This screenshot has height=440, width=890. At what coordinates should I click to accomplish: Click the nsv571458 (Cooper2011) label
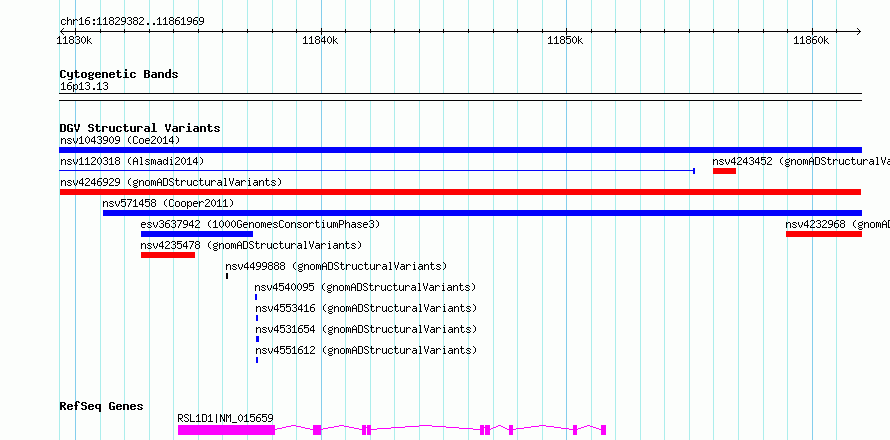tap(168, 203)
